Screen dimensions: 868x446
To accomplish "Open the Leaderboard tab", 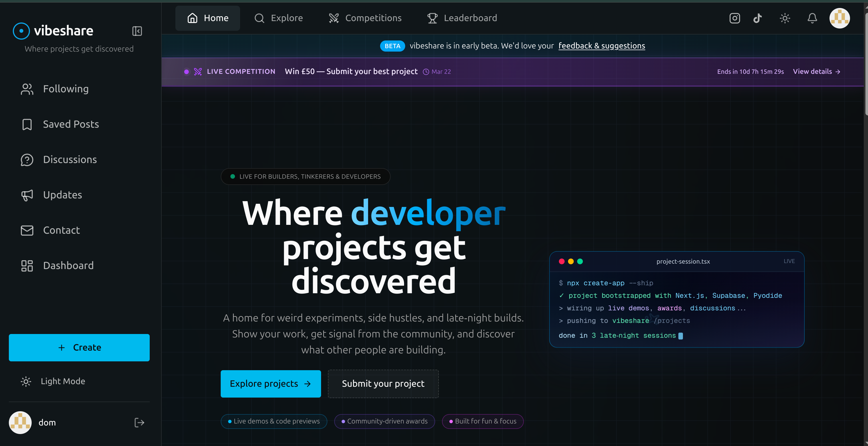I will pos(461,18).
